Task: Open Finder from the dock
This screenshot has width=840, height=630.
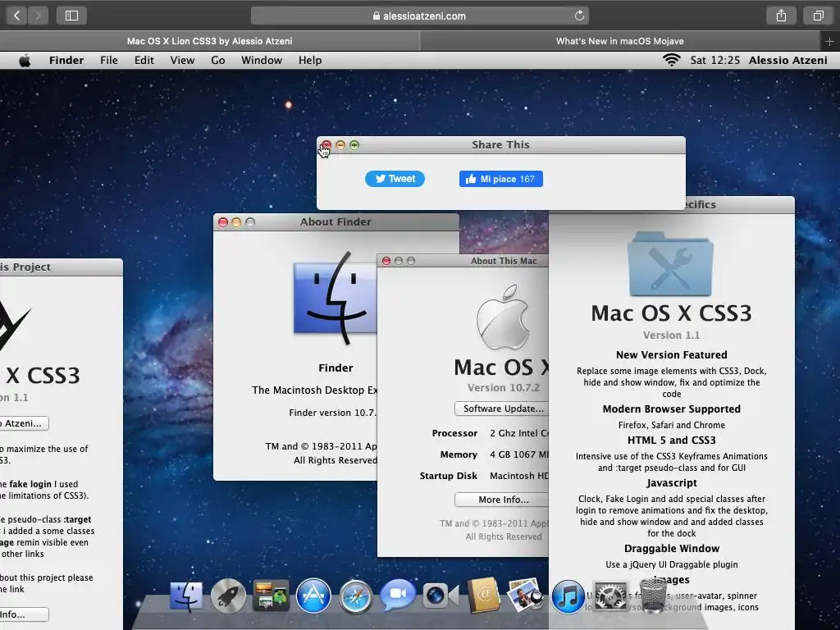Action: 186,596
